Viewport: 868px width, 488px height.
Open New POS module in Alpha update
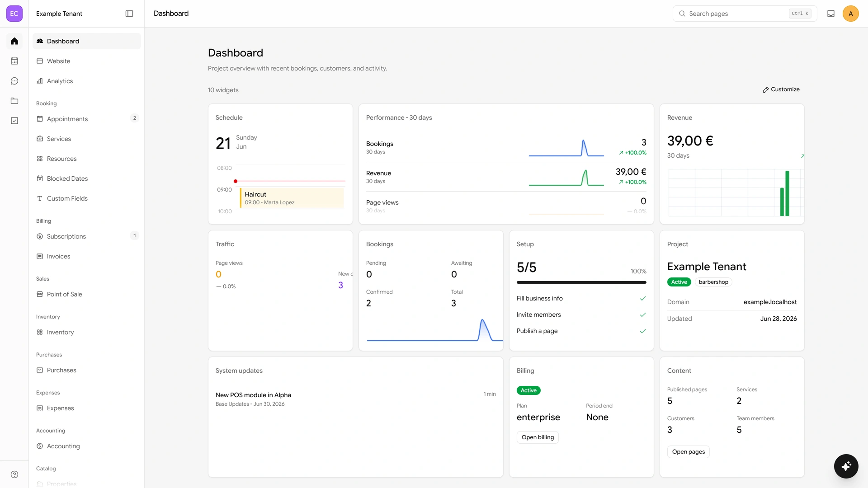click(355, 399)
